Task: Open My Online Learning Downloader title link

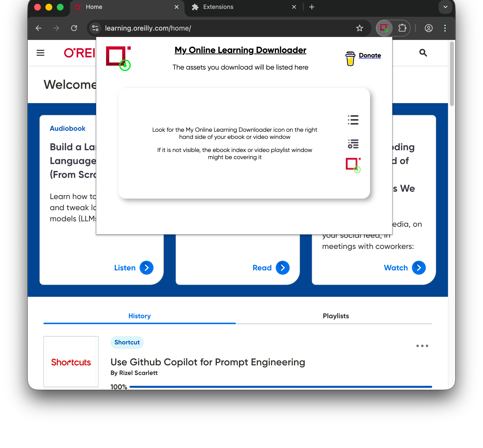Action: tap(240, 50)
